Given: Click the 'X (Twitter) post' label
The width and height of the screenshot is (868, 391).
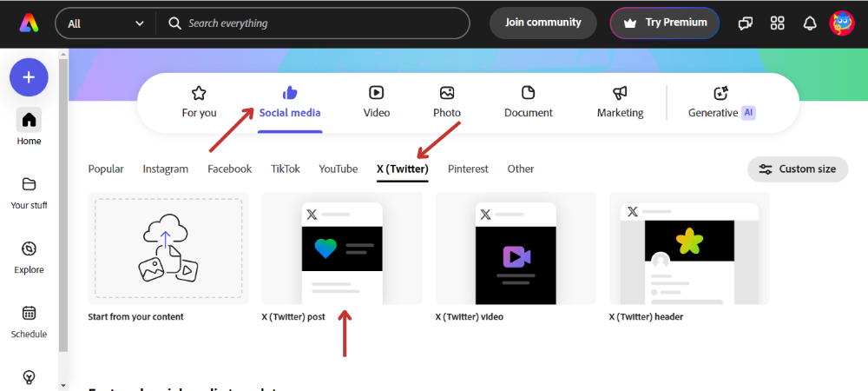Looking at the screenshot, I should pyautogui.click(x=293, y=317).
